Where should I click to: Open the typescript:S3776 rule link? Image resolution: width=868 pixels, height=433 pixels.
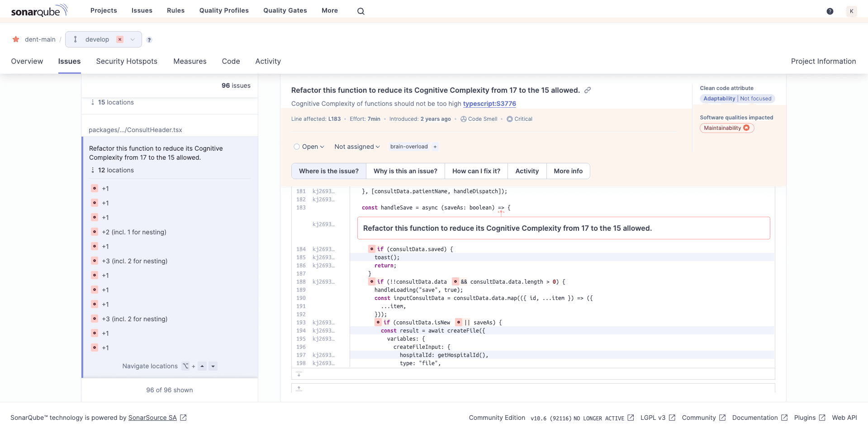click(489, 104)
